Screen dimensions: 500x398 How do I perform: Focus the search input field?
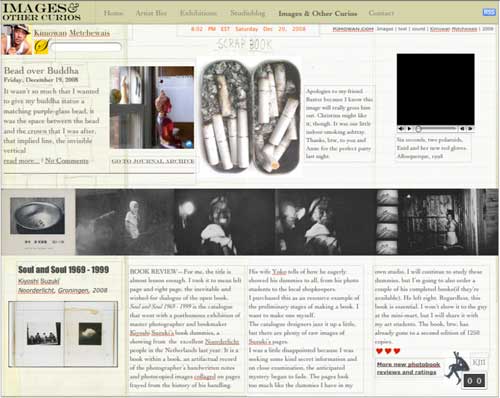86,47
